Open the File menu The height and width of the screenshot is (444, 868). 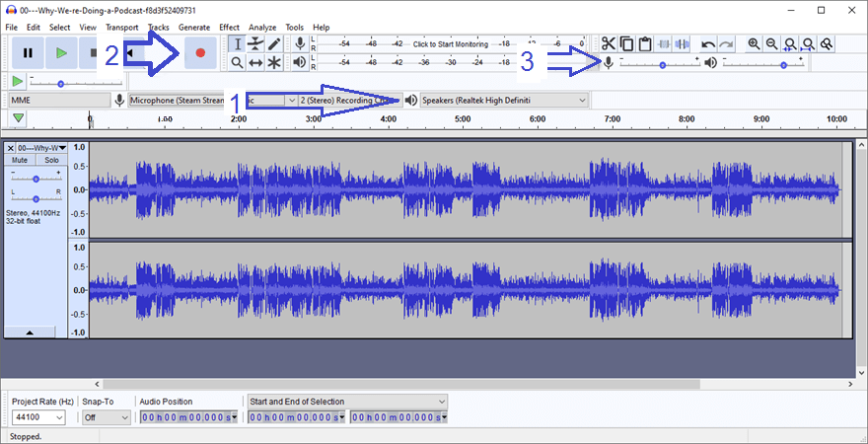11,27
